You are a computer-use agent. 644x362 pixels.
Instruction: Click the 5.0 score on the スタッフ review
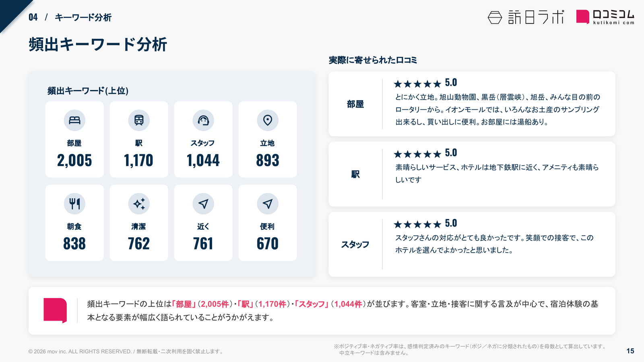click(451, 224)
